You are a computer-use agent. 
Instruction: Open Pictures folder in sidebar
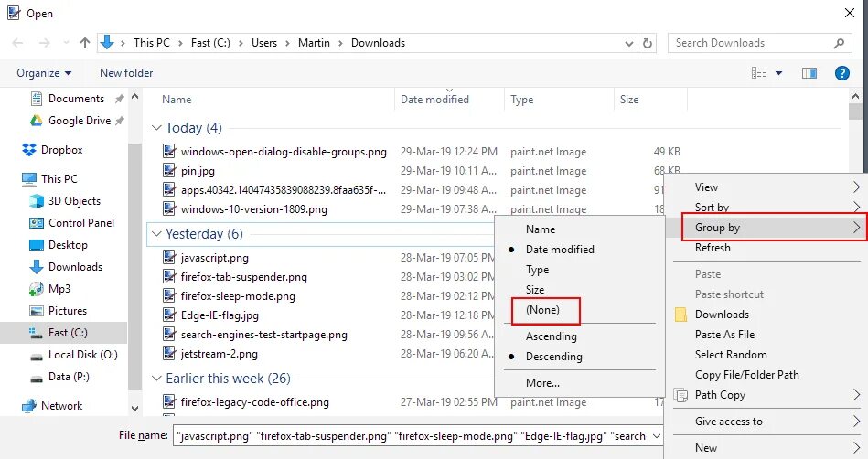coord(68,311)
